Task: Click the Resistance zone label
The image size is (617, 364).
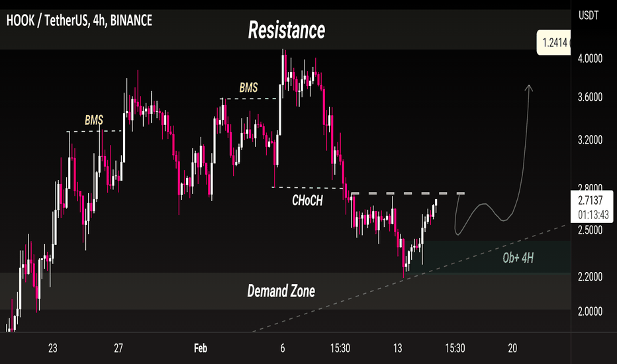Action: coord(287,30)
